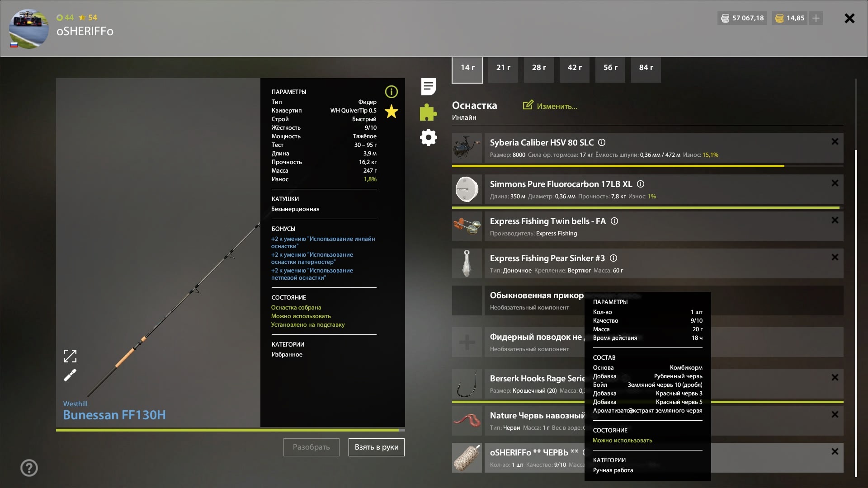This screenshot has width=868, height=488.
Task: Open the notes document icon
Action: [x=428, y=87]
